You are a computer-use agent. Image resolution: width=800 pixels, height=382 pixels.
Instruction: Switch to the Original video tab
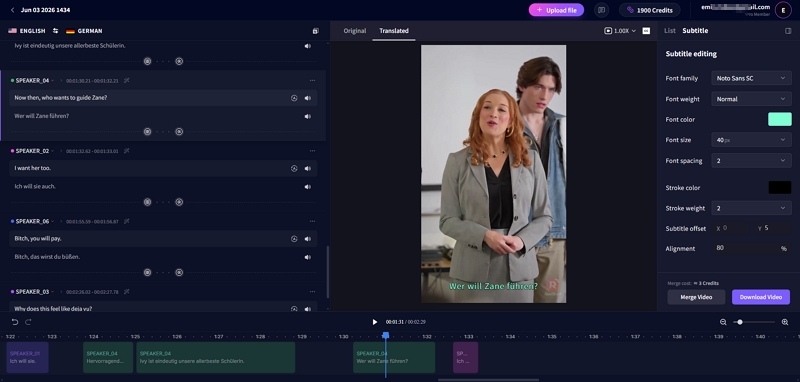tap(355, 31)
